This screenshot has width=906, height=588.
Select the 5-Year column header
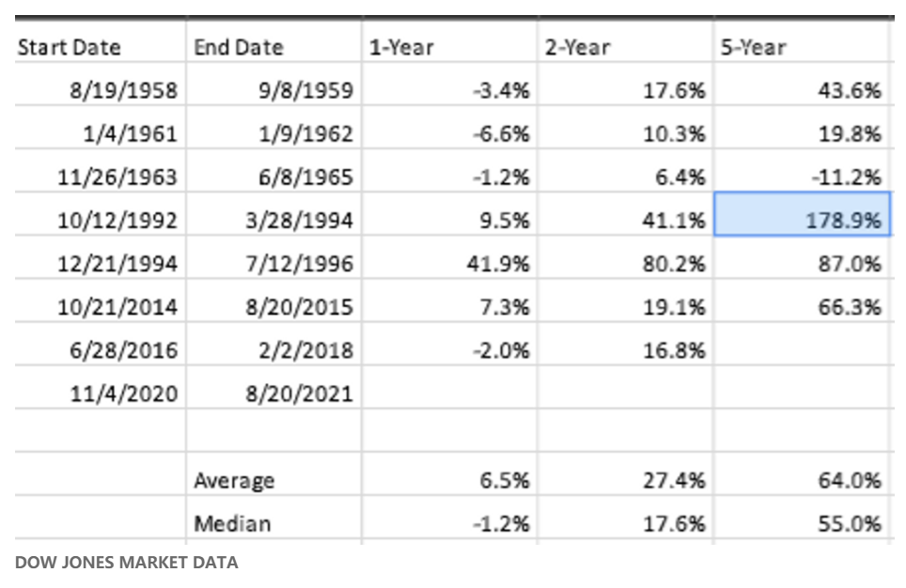tap(753, 47)
